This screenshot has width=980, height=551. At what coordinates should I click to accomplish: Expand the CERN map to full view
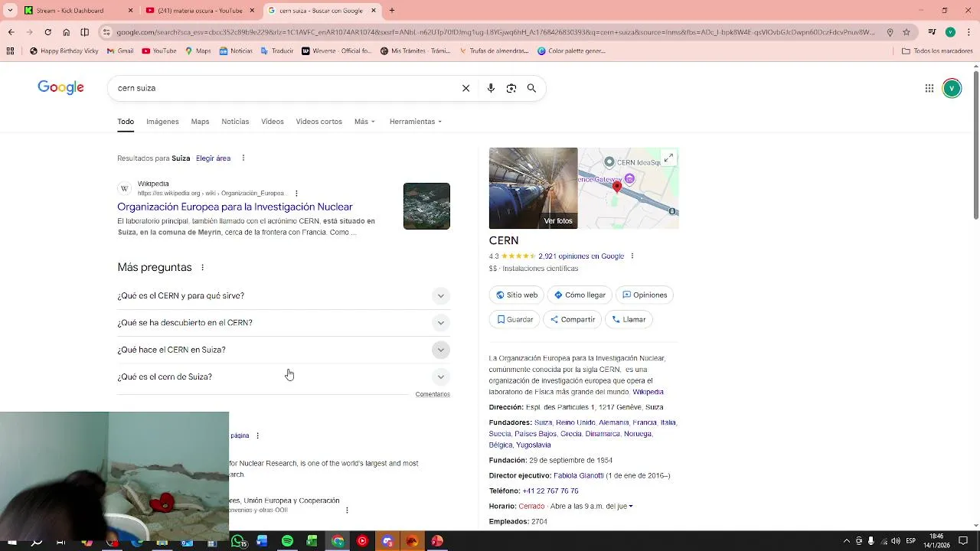[668, 158]
